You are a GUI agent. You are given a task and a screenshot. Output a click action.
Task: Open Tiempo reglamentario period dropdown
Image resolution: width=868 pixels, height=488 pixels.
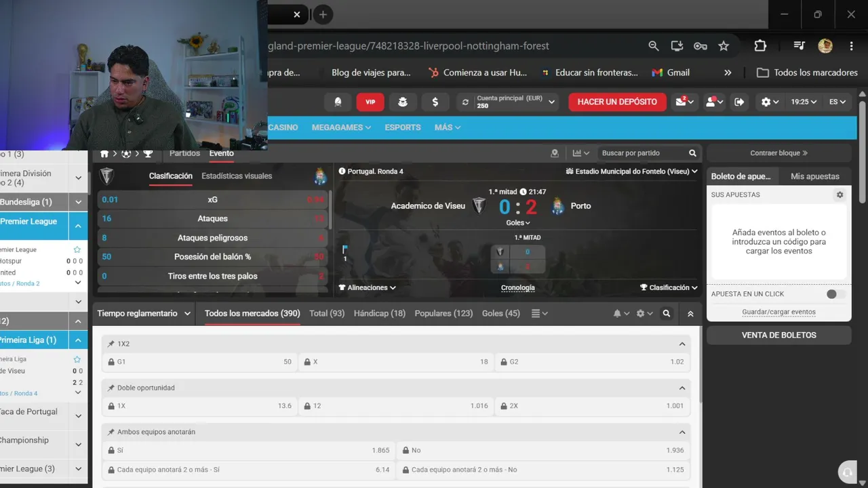[144, 313]
